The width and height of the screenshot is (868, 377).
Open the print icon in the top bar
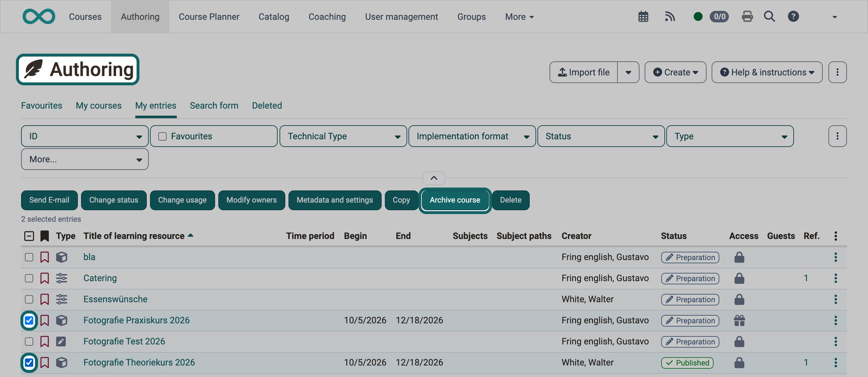(x=747, y=17)
